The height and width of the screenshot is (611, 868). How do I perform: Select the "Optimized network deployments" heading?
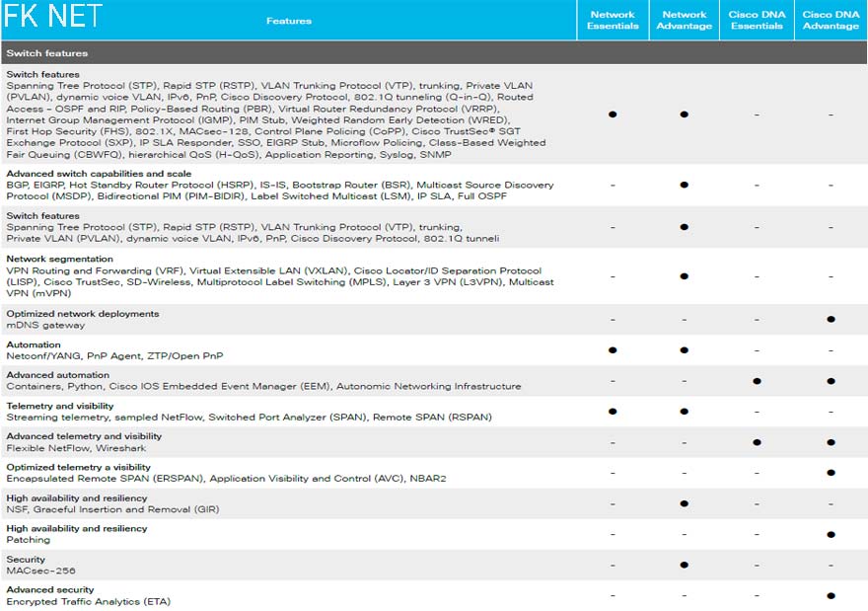click(x=83, y=314)
